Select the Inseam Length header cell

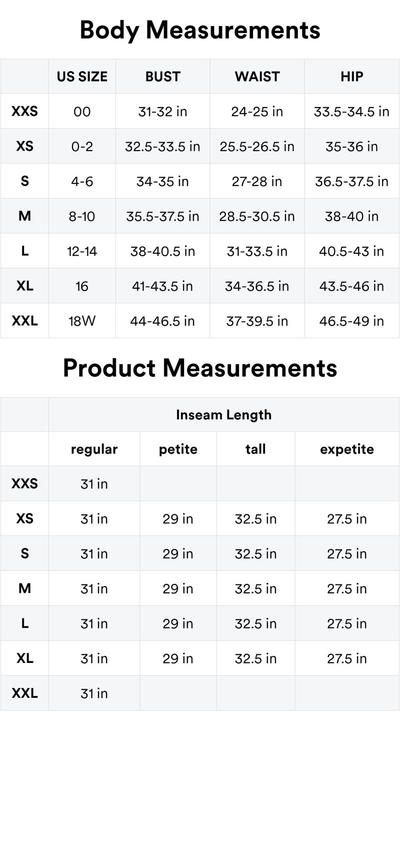(223, 415)
